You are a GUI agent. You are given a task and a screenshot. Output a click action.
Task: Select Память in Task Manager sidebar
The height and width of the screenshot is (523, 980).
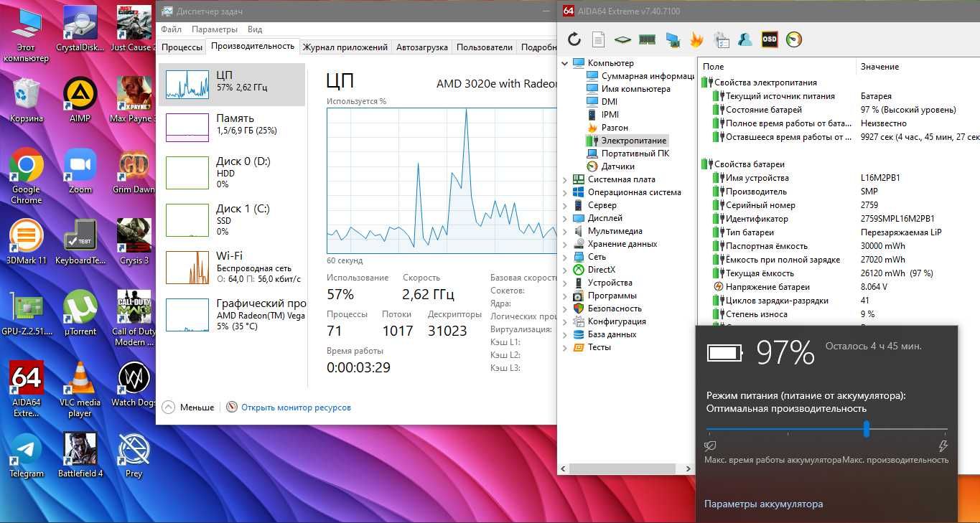(x=232, y=127)
